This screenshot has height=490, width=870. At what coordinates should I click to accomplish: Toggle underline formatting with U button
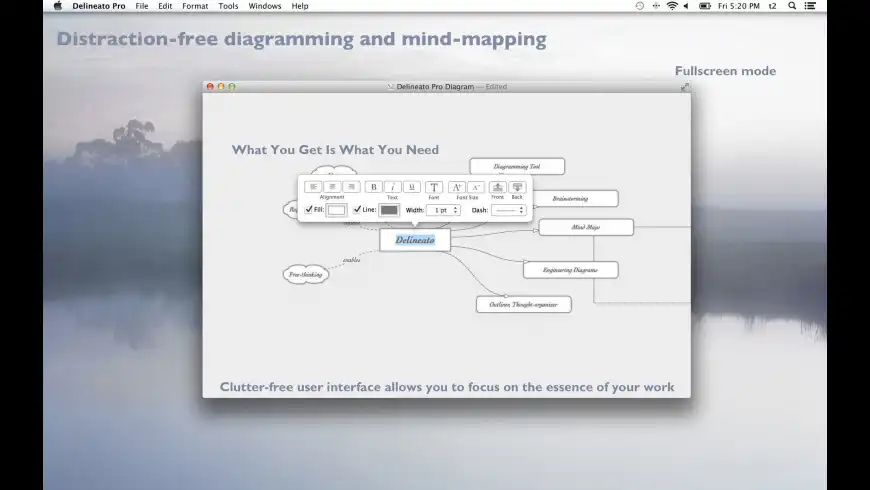[x=412, y=187]
